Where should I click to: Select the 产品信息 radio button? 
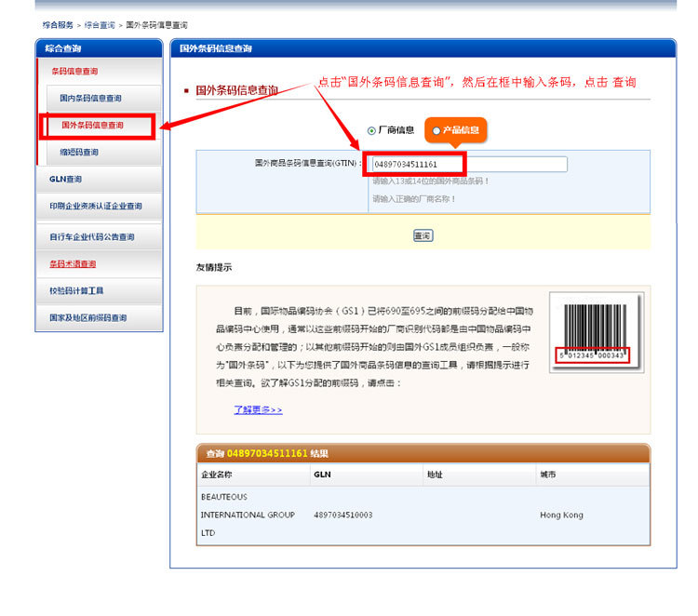tap(436, 131)
